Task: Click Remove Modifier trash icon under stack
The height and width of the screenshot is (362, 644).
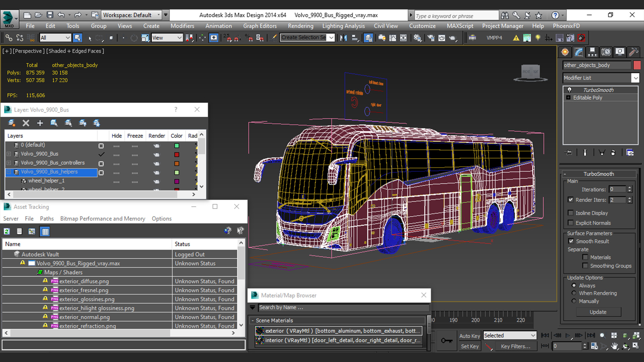Action: point(613,153)
